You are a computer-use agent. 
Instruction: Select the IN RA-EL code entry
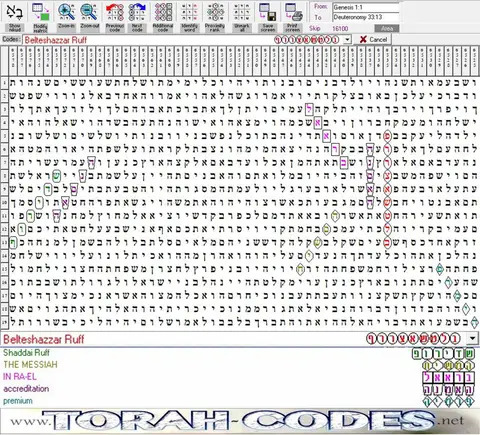[20, 377]
